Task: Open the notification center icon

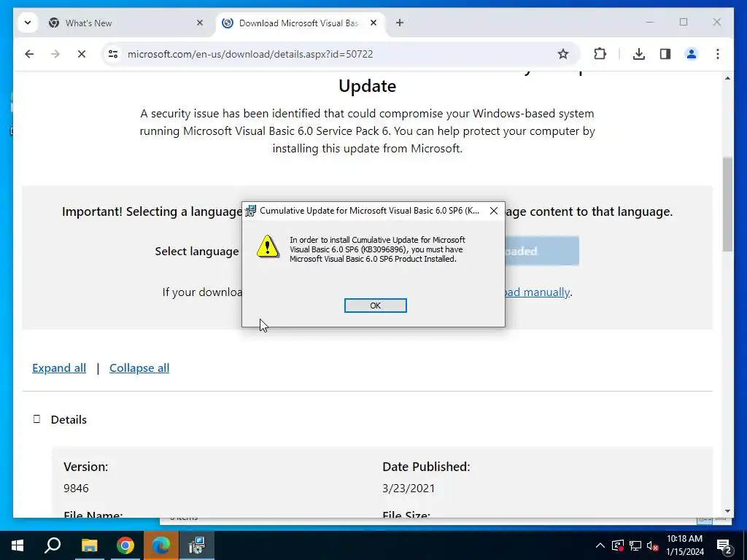Action: (724, 546)
